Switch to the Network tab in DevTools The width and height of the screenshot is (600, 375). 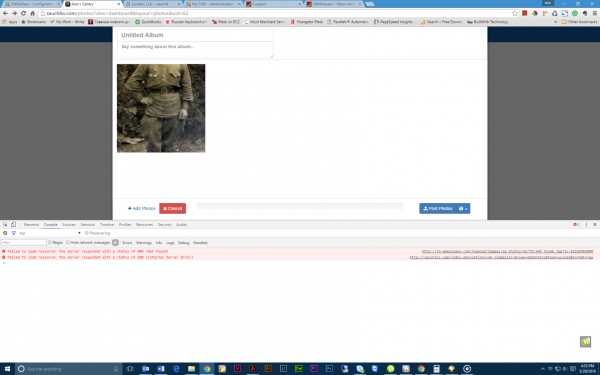(x=87, y=225)
